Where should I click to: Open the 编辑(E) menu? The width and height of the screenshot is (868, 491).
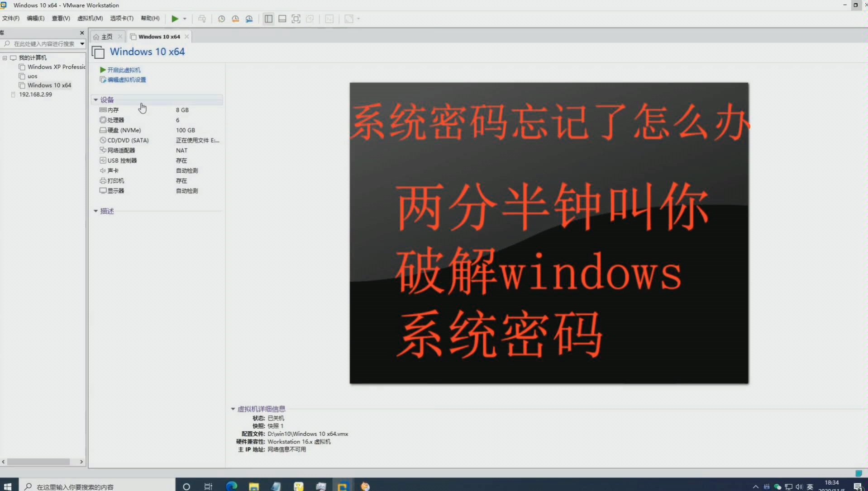pyautogui.click(x=35, y=18)
